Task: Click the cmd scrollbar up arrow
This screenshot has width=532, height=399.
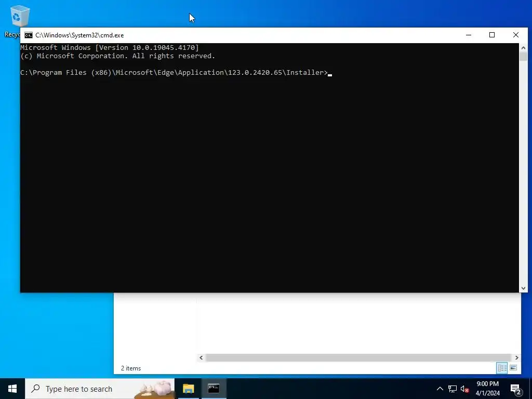Action: (523, 48)
